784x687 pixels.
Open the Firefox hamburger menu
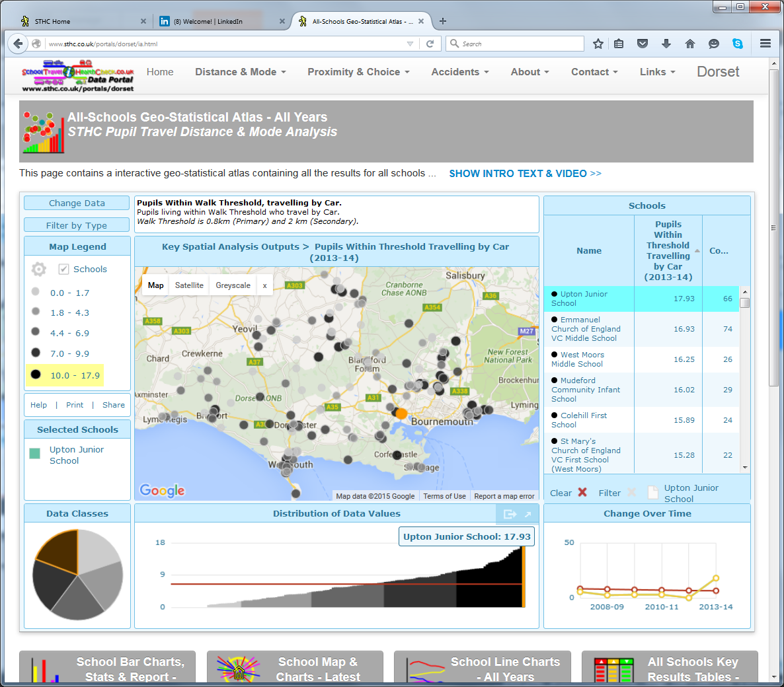(765, 44)
